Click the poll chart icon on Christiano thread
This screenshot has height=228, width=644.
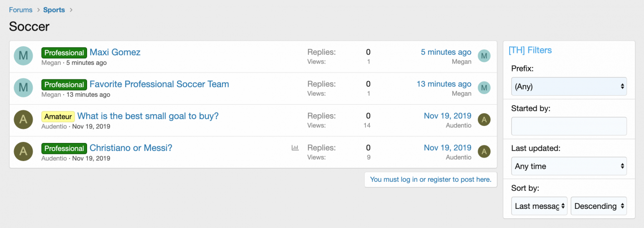(x=295, y=148)
